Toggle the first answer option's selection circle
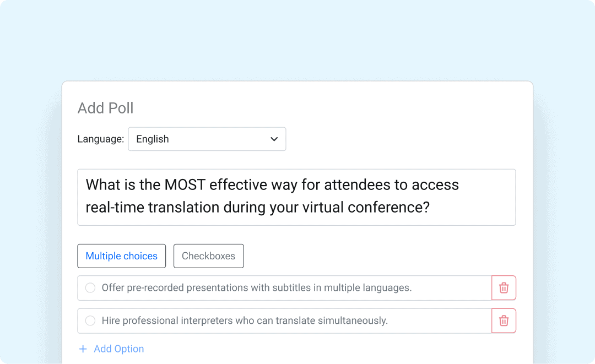Screen dimensions: 595x364 (x=90, y=287)
